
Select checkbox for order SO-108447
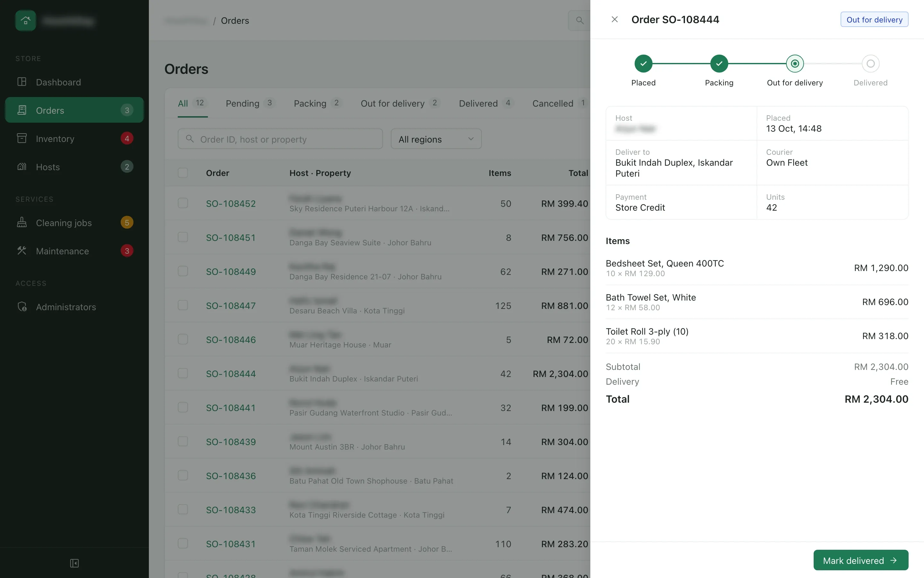pos(183,305)
